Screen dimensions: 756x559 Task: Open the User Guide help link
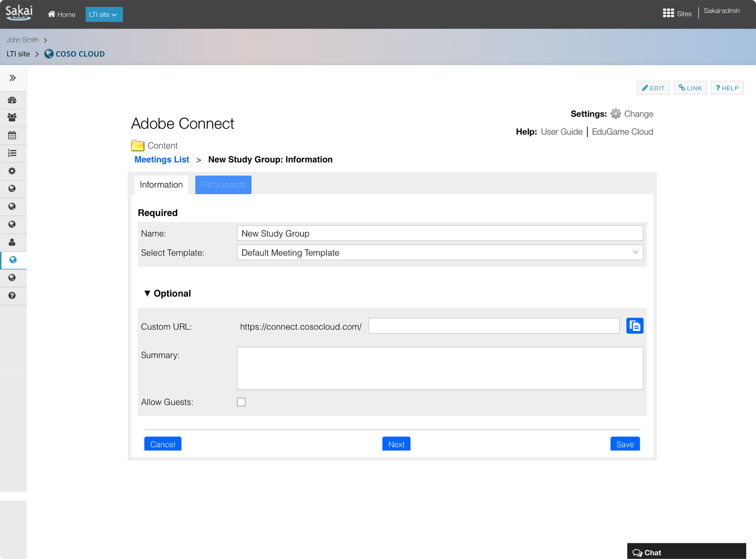point(562,132)
